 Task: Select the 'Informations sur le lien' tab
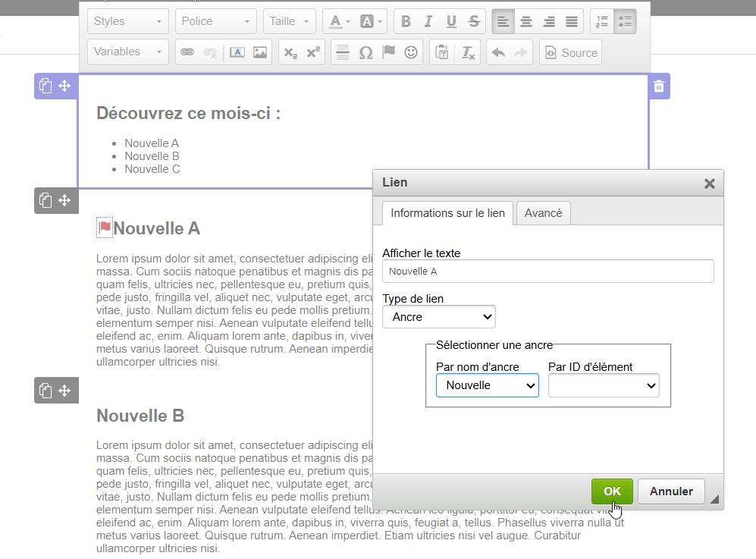[447, 213]
